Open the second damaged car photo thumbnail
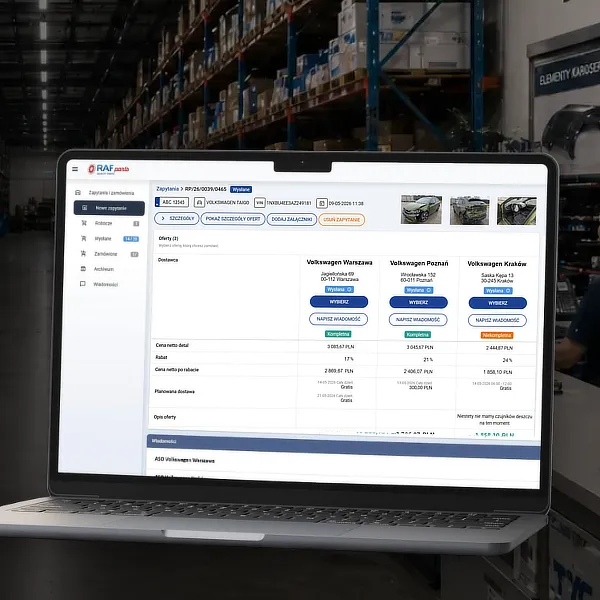600x600 pixels. pos(470,210)
